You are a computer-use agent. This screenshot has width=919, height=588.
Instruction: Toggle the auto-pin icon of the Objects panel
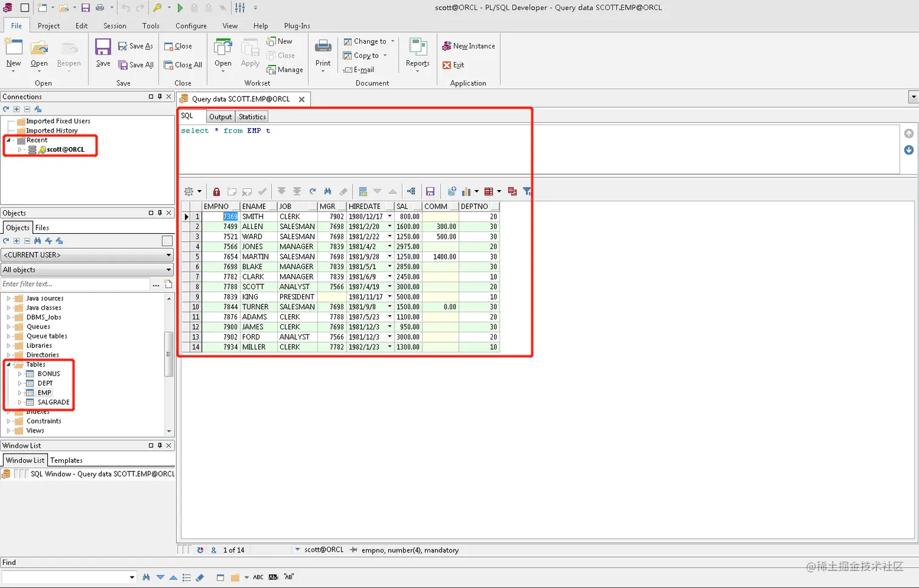[159, 213]
